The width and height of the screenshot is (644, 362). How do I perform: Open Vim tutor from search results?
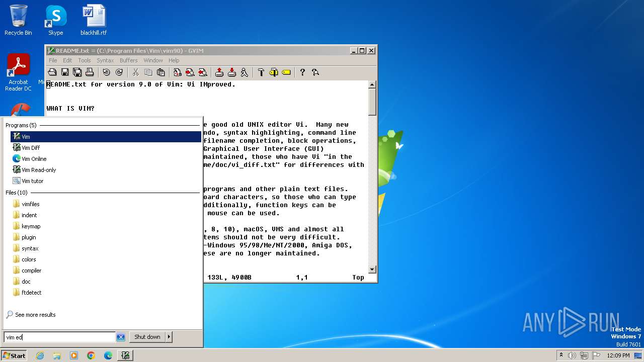106,181
